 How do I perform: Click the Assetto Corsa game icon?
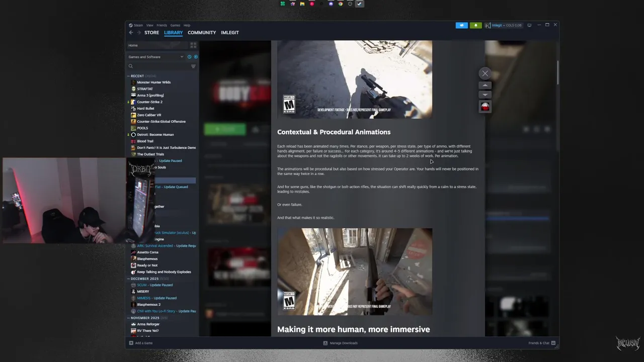(x=133, y=252)
